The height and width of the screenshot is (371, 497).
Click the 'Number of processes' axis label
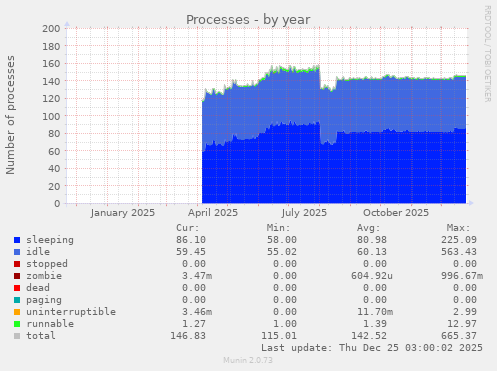click(10, 115)
